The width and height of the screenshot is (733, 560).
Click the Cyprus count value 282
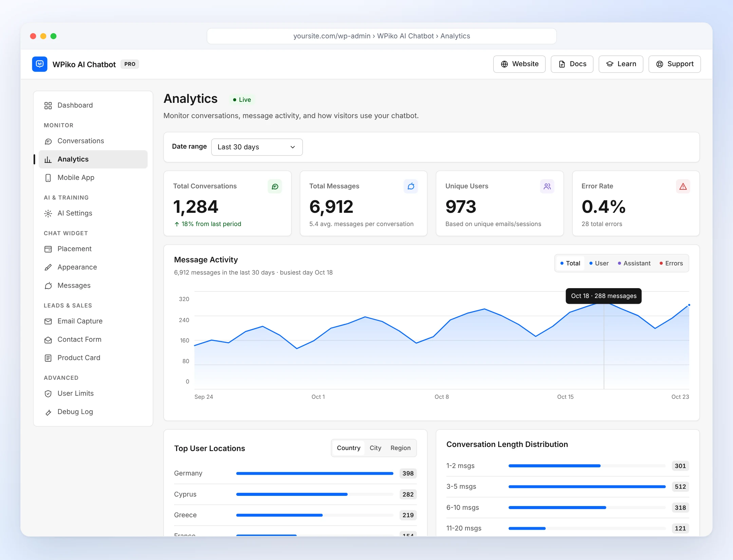(408, 494)
